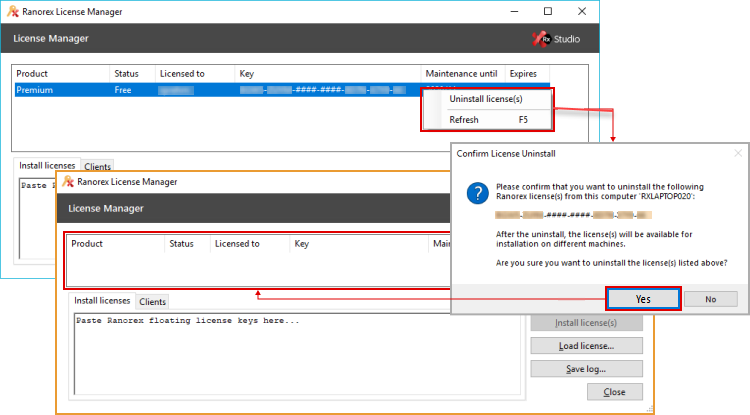Click the Maintenance until column header
Image resolution: width=750 pixels, height=415 pixels.
click(463, 74)
